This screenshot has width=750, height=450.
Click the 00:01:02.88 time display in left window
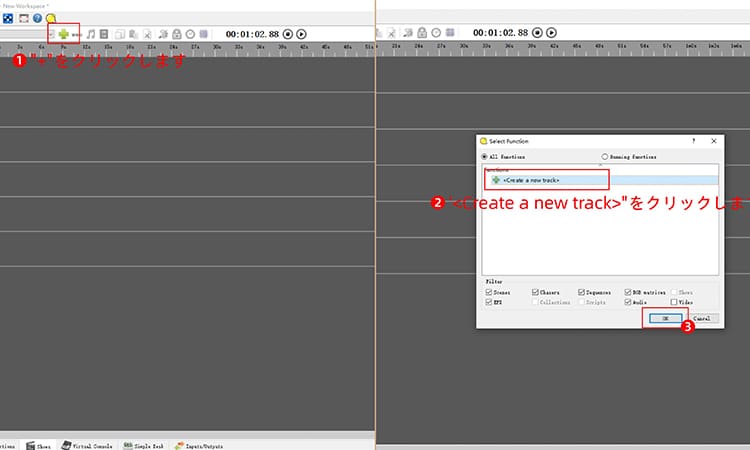252,34
